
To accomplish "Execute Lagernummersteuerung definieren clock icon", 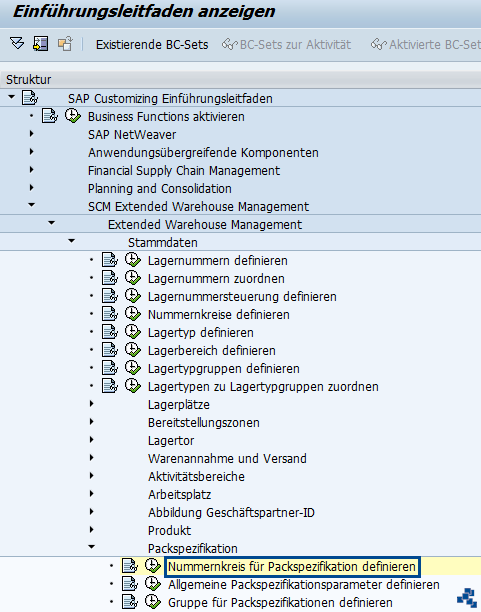I will (133, 295).
